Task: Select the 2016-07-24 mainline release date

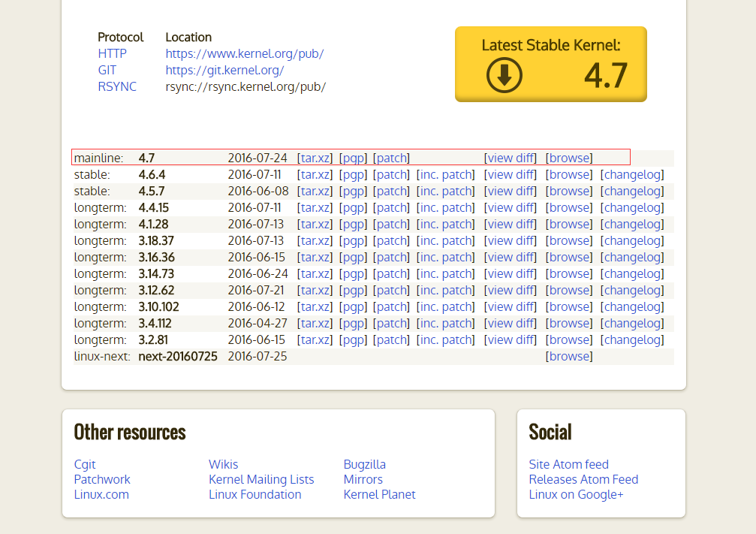Action: (x=258, y=158)
